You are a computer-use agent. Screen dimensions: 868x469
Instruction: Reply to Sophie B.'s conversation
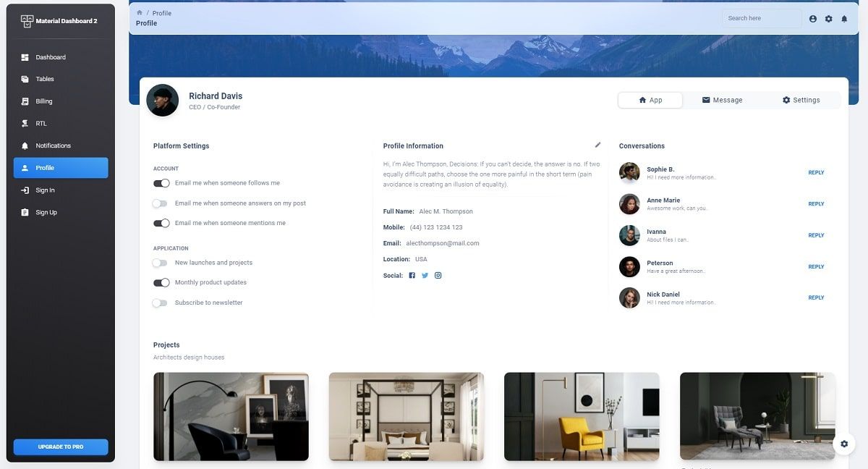pyautogui.click(x=816, y=172)
